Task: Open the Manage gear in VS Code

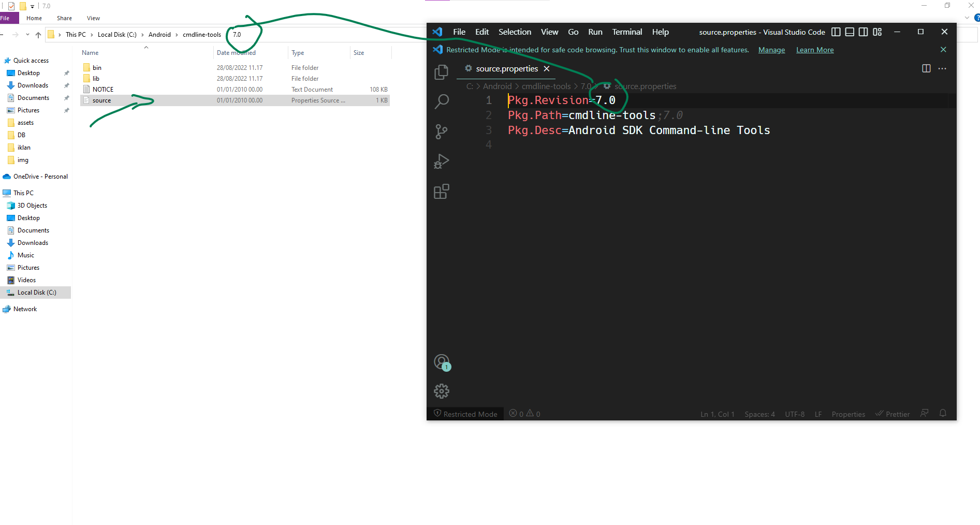Action: tap(442, 391)
